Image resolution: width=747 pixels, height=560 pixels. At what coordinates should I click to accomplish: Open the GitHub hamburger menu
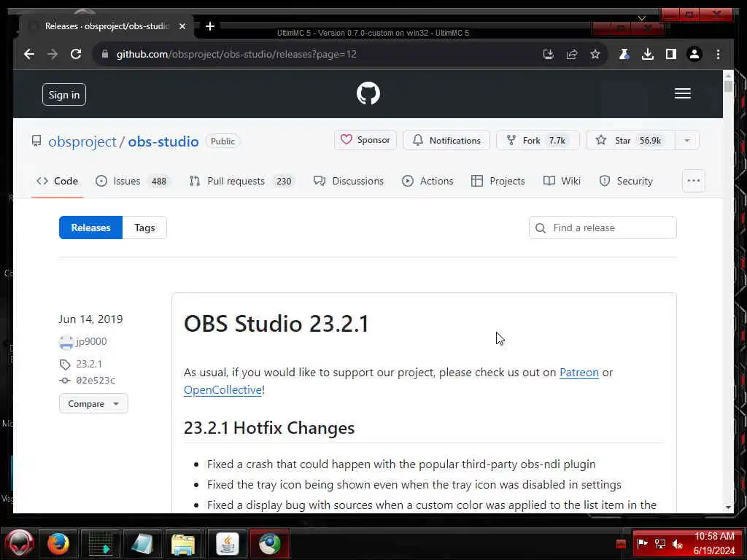682,93
